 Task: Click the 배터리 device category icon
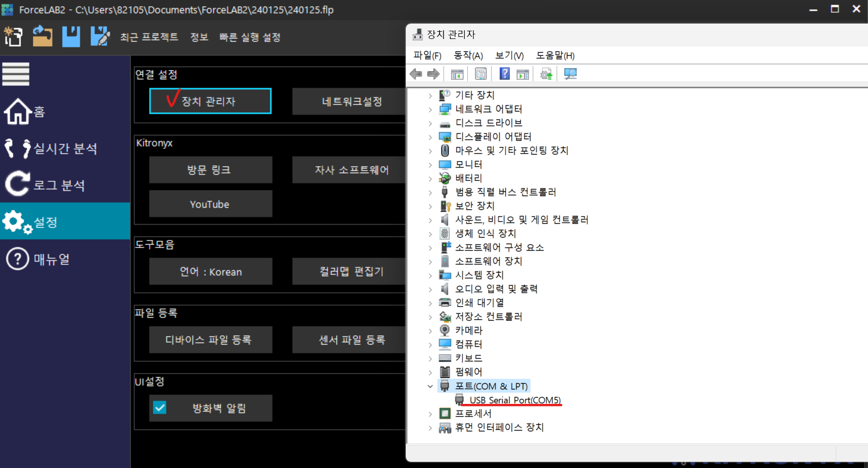(x=445, y=178)
